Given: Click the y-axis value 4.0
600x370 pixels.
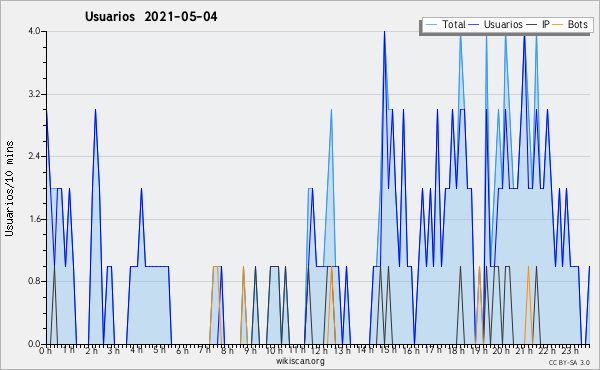Looking at the screenshot, I should (x=34, y=31).
